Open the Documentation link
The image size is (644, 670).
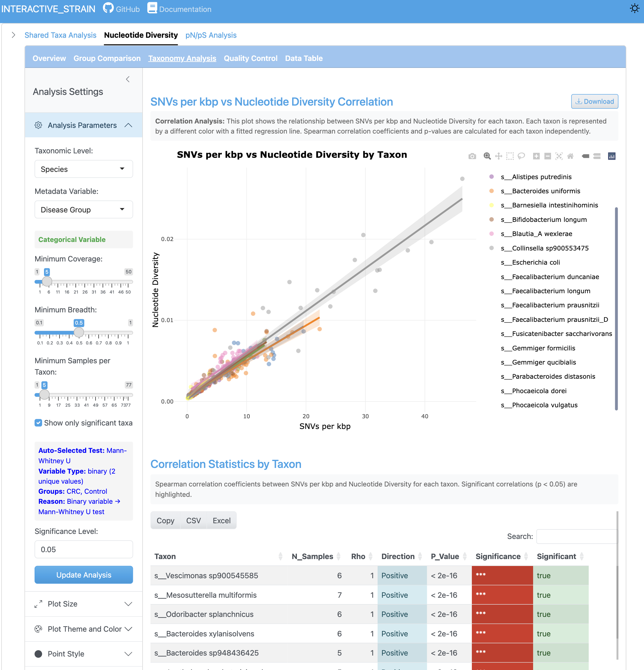179,9
